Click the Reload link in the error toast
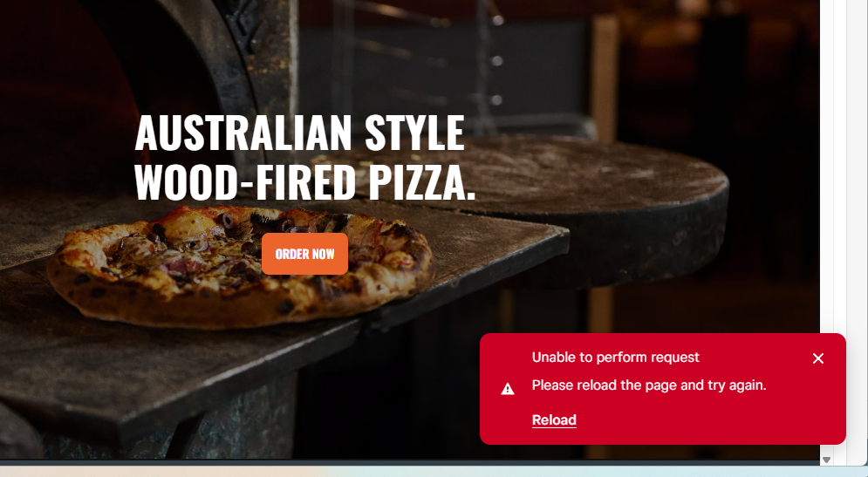 (x=554, y=420)
